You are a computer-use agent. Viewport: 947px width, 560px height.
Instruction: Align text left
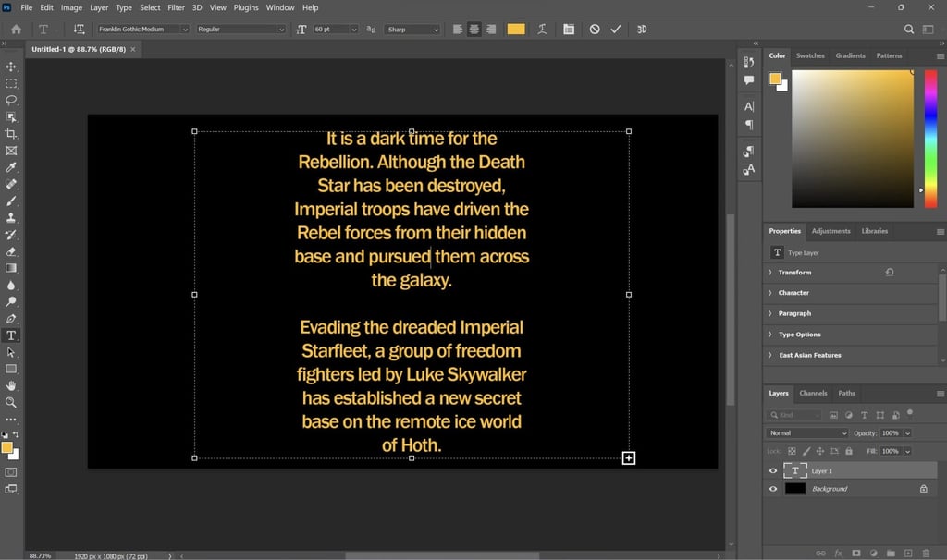[x=458, y=29]
